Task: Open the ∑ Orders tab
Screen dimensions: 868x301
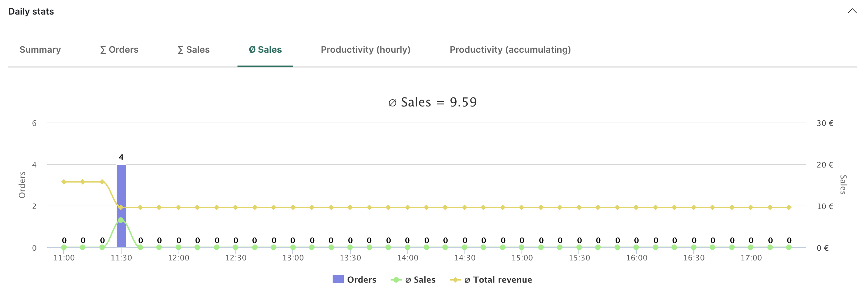Action: tap(119, 50)
